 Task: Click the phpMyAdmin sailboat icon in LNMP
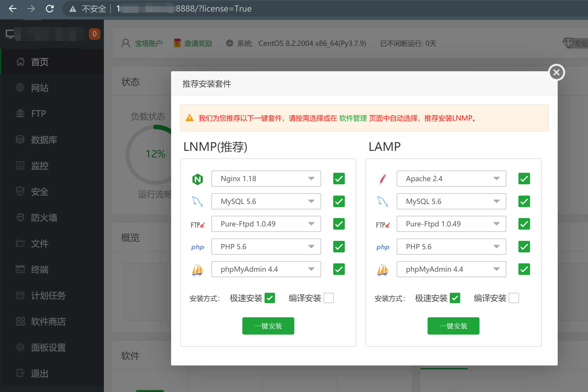point(198,270)
